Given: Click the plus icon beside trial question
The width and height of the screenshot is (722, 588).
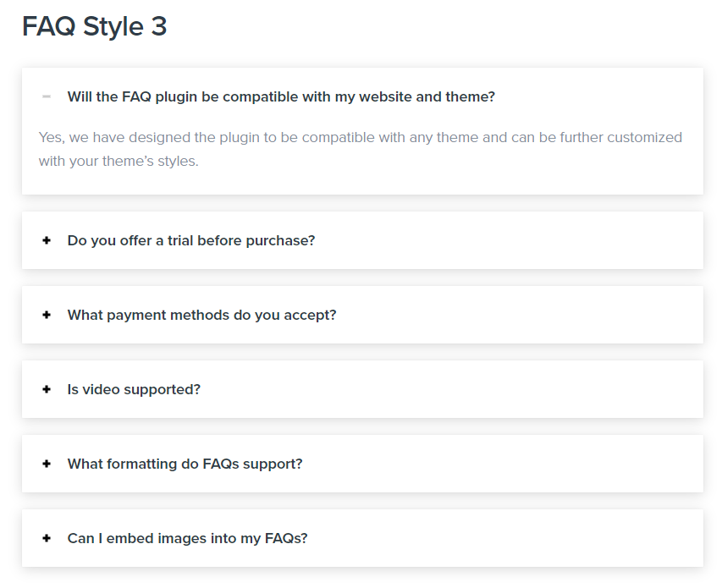Looking at the screenshot, I should click(47, 240).
